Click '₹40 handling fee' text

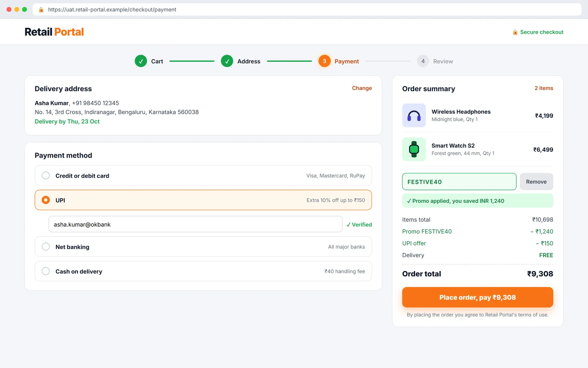(344, 271)
